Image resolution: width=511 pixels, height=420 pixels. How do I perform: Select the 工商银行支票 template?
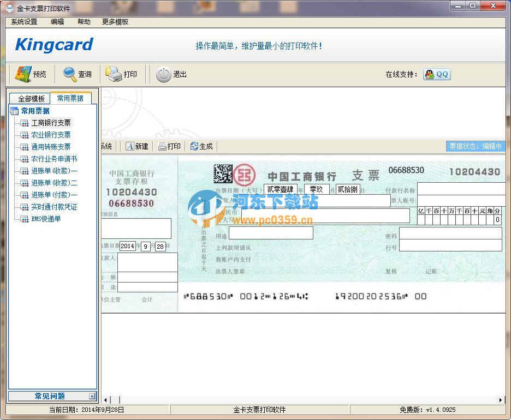[x=51, y=123]
